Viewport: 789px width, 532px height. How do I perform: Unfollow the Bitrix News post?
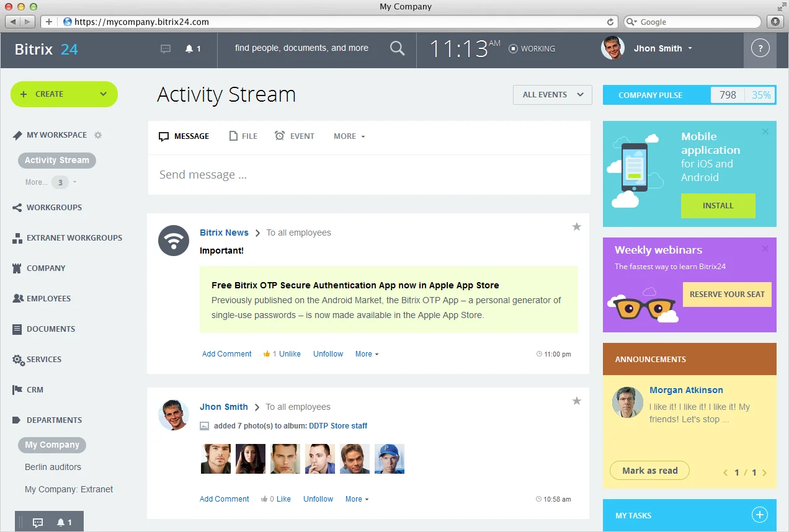[328, 354]
